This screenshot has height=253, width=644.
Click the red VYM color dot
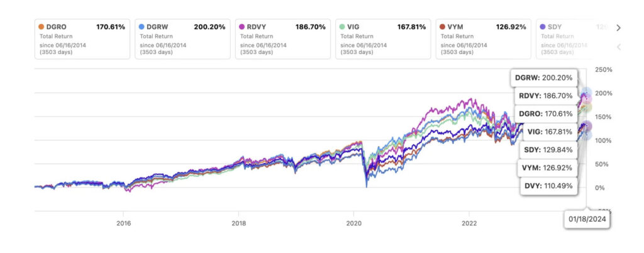pyautogui.click(x=443, y=27)
